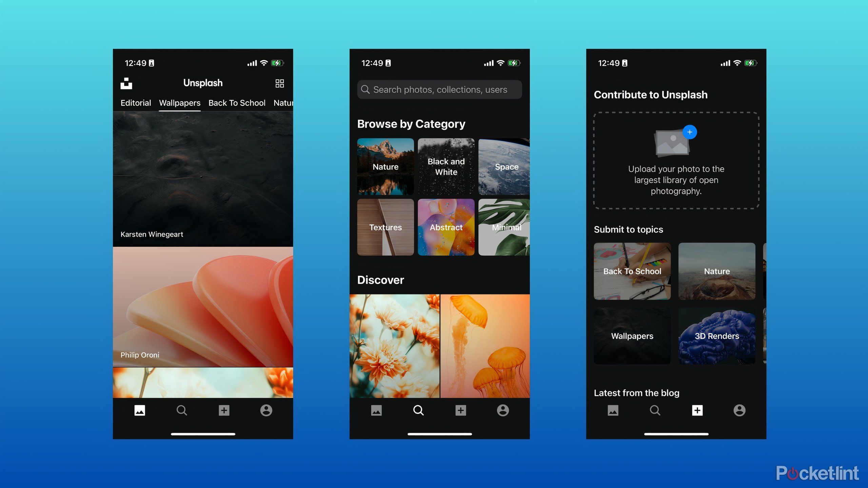Open the Abstract category tile
Screen dimensions: 868x488
pyautogui.click(x=447, y=226)
